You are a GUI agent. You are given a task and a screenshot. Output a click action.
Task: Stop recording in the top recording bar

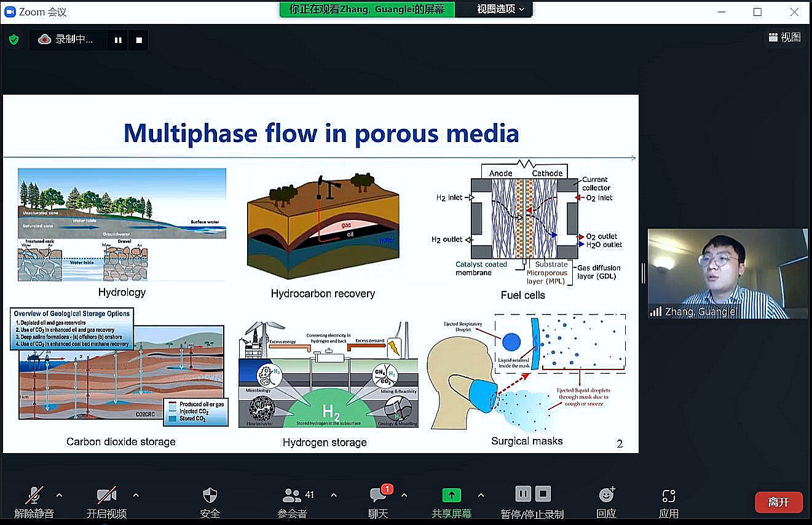[139, 40]
